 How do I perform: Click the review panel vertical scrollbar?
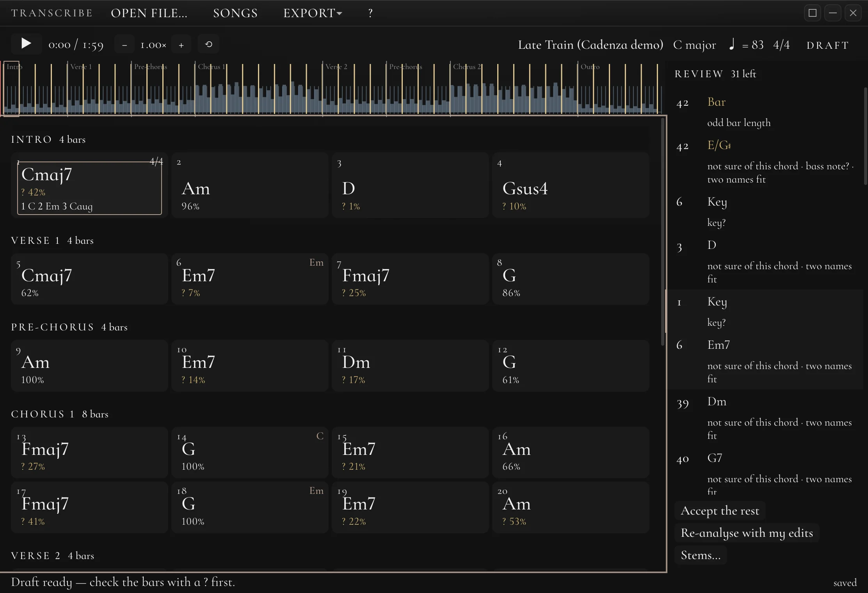coord(865,137)
